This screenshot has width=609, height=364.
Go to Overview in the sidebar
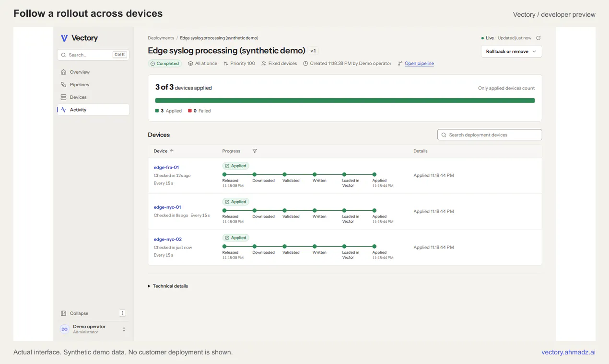pos(93,72)
